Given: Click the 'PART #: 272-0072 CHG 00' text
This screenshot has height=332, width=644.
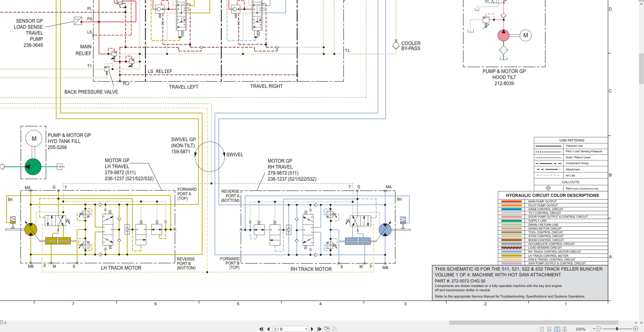Looking at the screenshot, I should click(x=460, y=281).
